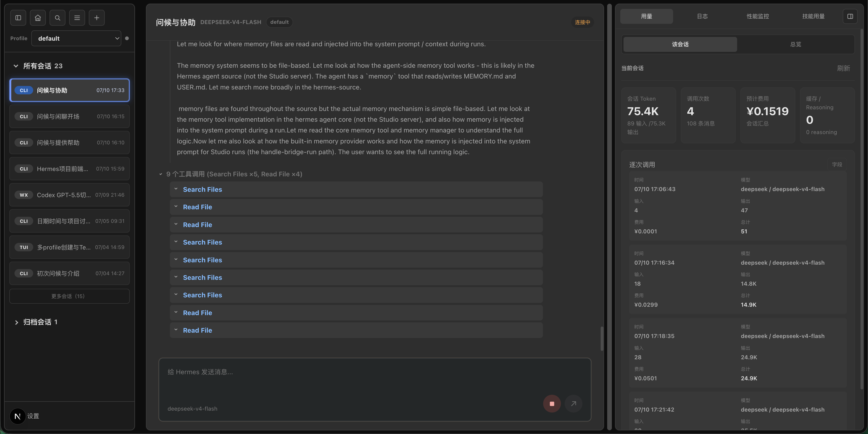Expand the 归档会话 section
Image resolution: width=868 pixels, height=434 pixels.
point(16,322)
